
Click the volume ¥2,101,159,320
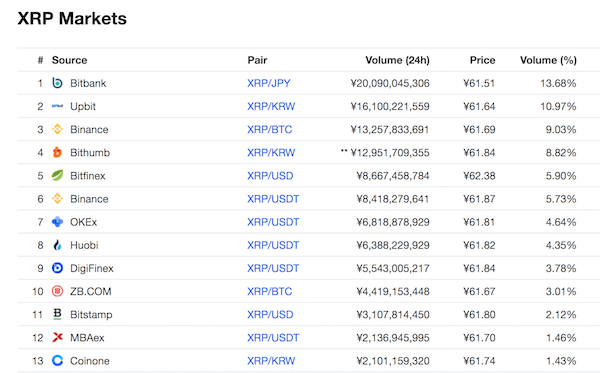(393, 361)
